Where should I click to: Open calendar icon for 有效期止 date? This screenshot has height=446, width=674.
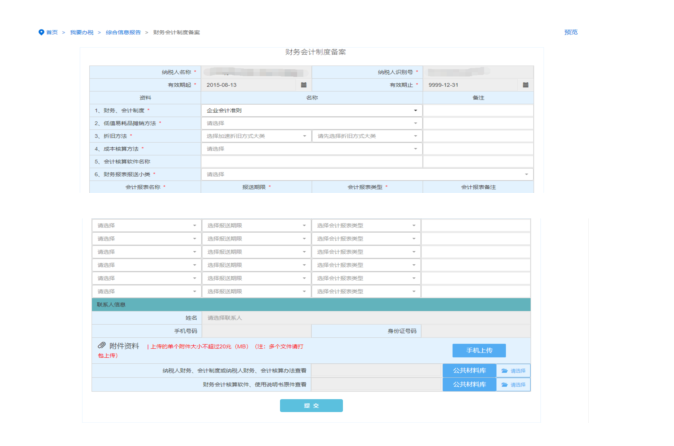tap(526, 84)
